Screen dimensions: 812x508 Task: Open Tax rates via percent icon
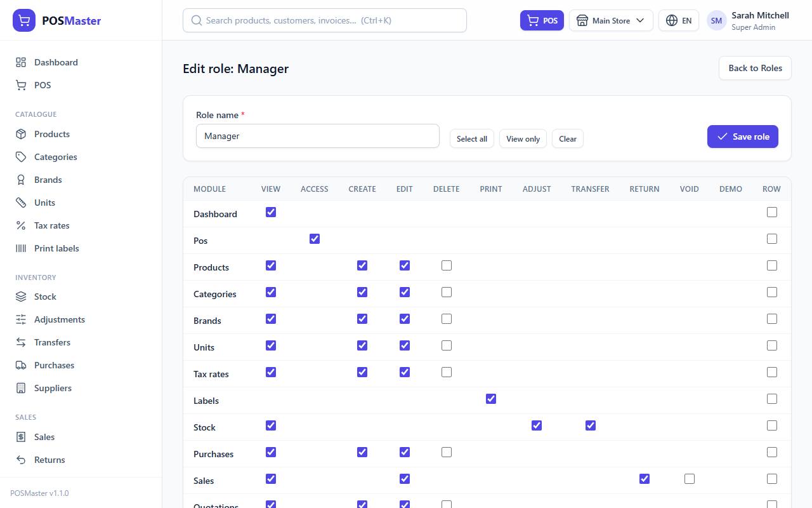point(21,225)
